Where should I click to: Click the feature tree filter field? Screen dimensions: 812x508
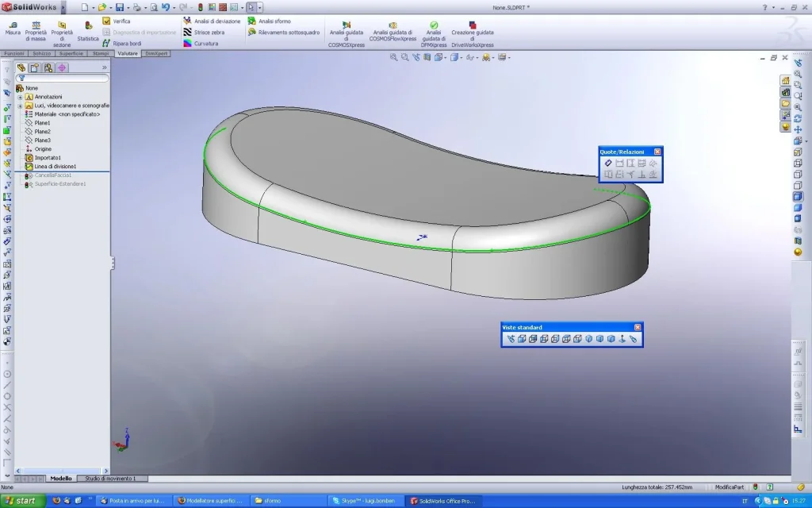point(63,79)
